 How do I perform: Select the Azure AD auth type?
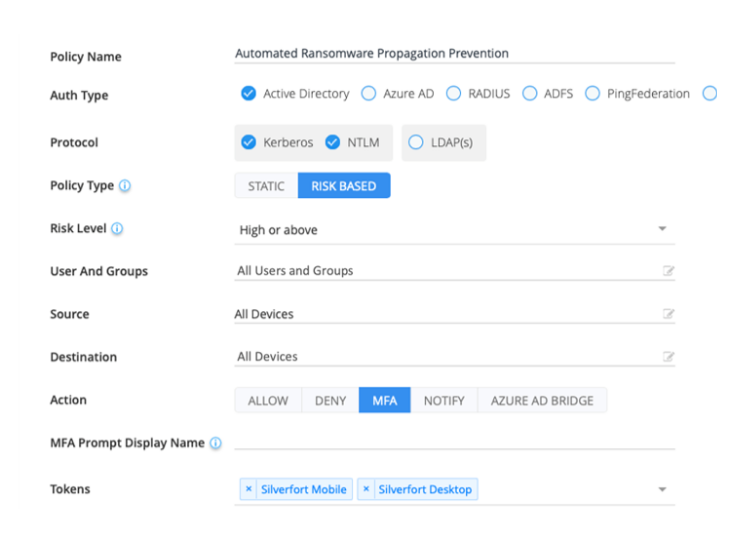tap(369, 94)
